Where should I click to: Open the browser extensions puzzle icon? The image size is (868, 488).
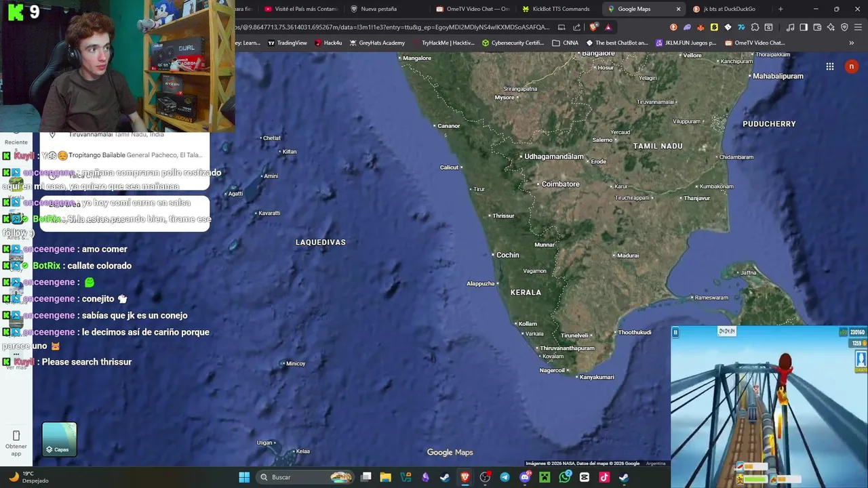pyautogui.click(x=755, y=27)
